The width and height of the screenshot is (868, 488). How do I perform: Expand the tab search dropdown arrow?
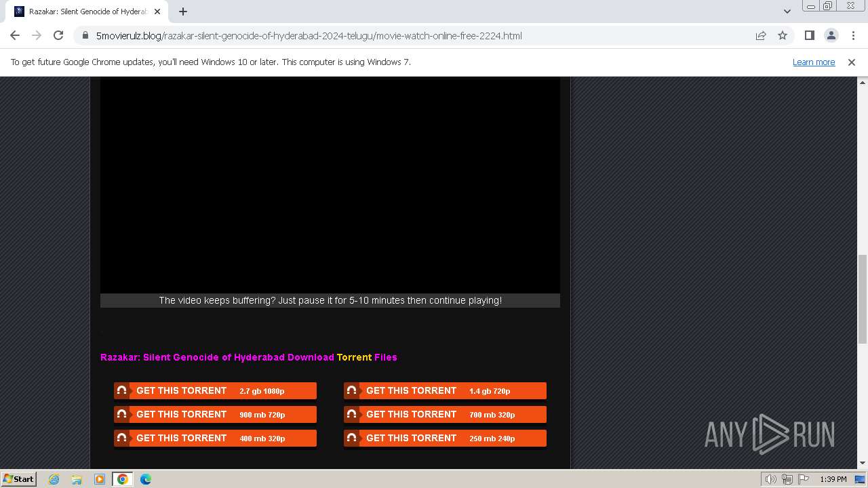(787, 12)
